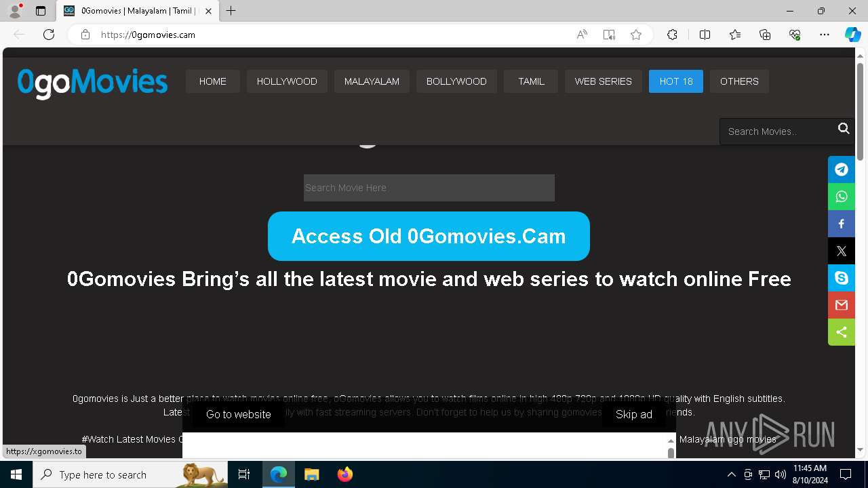Open HOT 18 menu item
This screenshot has width=868, height=488.
[676, 81]
